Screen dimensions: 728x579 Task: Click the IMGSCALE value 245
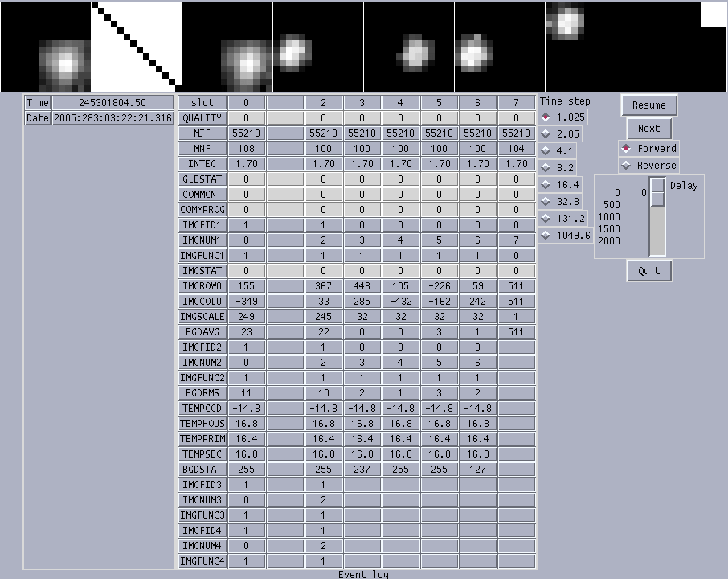[323, 317]
